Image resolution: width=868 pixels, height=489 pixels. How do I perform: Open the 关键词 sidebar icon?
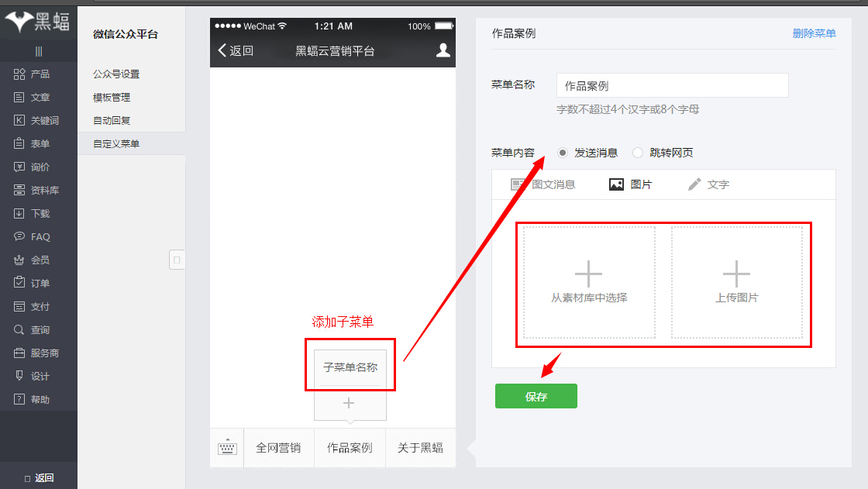pyautogui.click(x=20, y=121)
